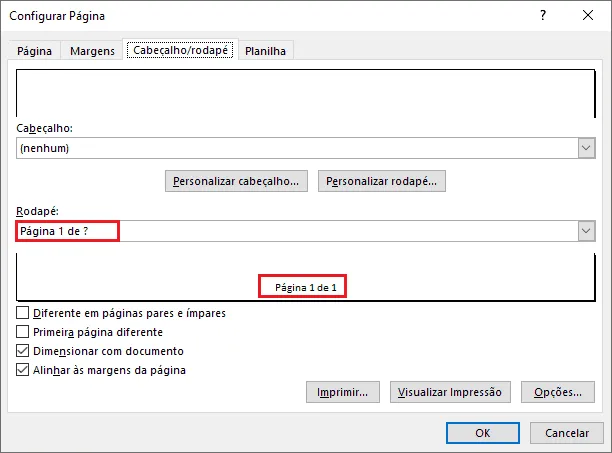Viewport: 612px width, 453px height.
Task: Click the help question mark icon
Action: tap(543, 16)
